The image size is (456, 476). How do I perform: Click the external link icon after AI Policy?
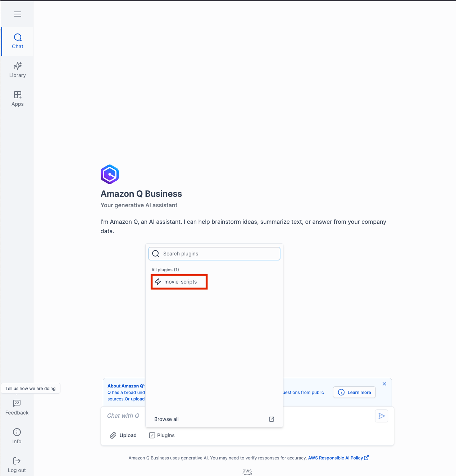coord(366,458)
